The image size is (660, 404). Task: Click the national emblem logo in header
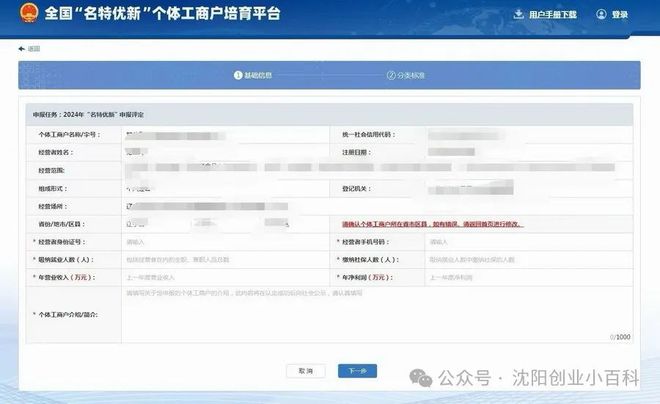29,13
